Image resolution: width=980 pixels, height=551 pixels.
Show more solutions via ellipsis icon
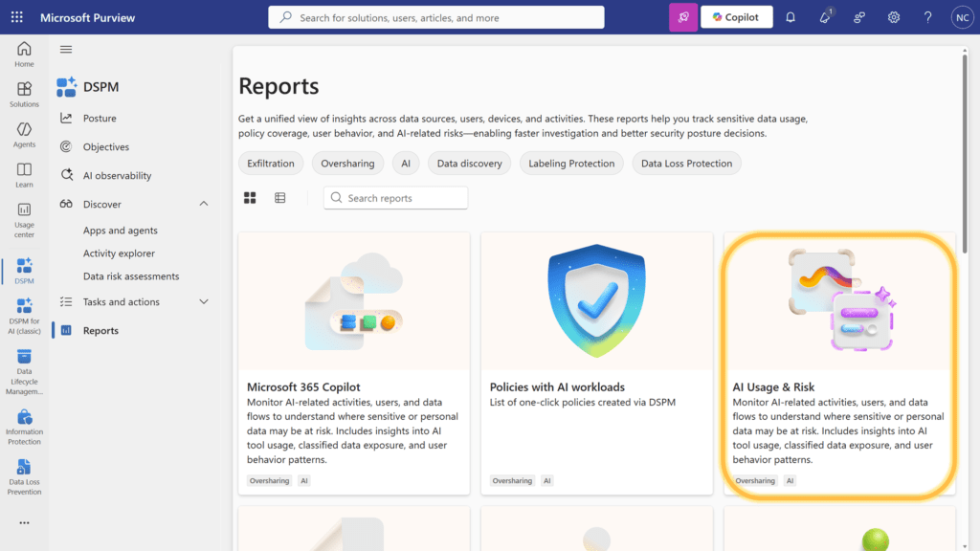click(24, 523)
